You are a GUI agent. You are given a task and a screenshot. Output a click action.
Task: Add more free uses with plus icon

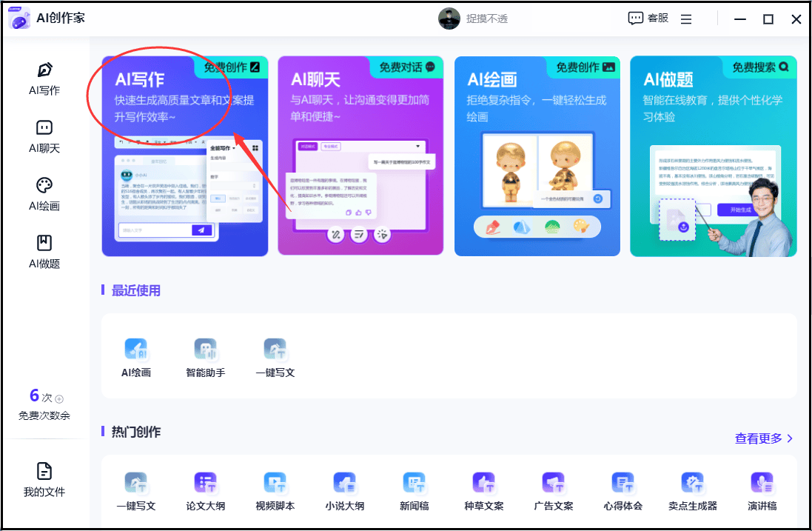tap(60, 398)
